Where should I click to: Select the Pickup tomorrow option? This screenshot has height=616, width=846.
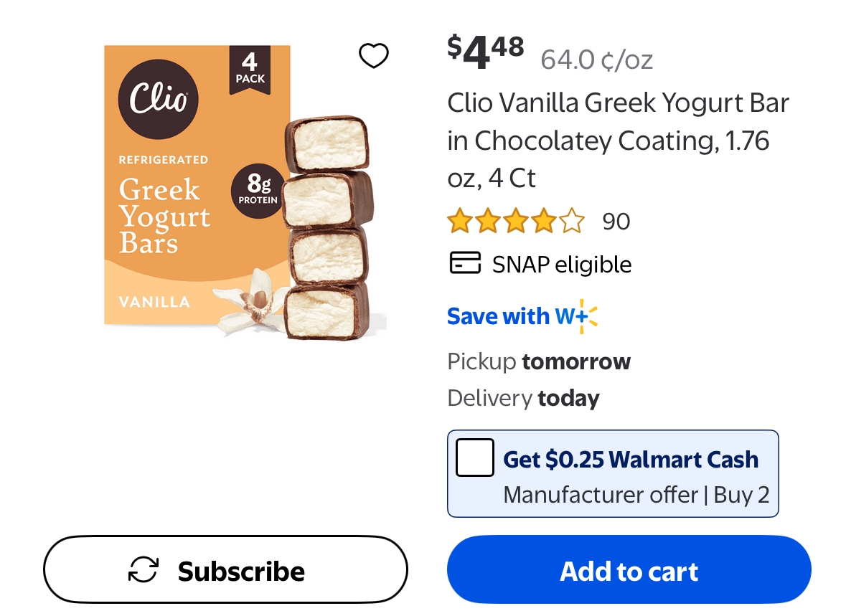point(539,361)
